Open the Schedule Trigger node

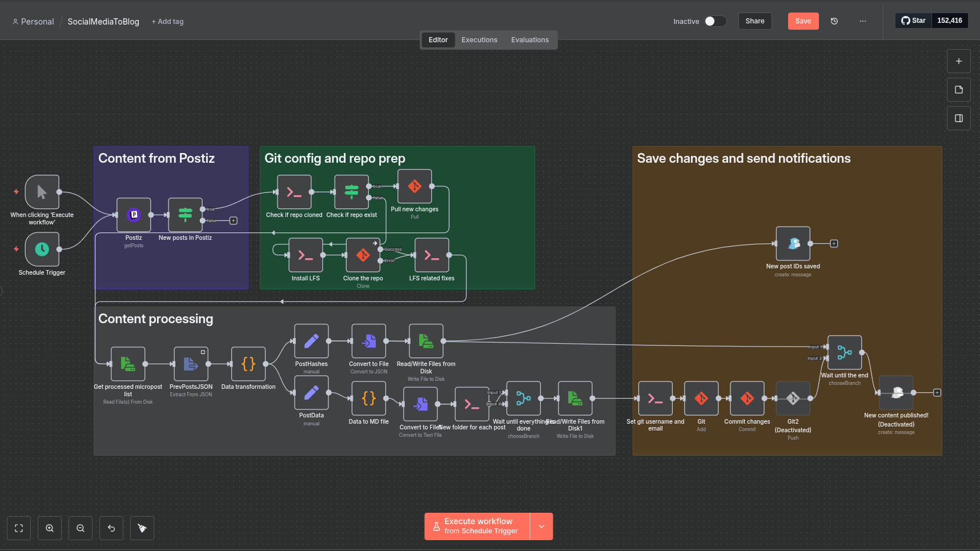coord(41,250)
